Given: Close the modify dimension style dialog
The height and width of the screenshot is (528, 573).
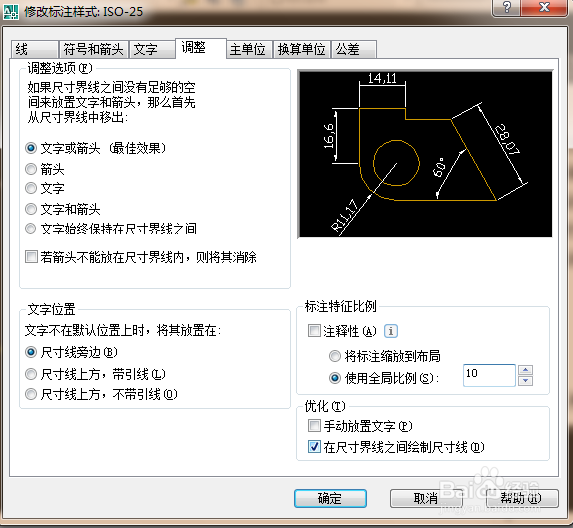Looking at the screenshot, I should (544, 8).
